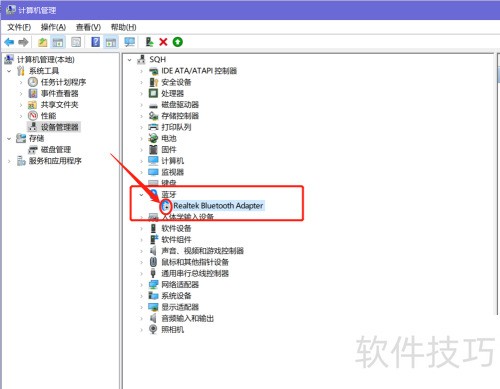Click the 照相机 camera icon
This screenshot has width=500, height=389.
click(x=153, y=329)
